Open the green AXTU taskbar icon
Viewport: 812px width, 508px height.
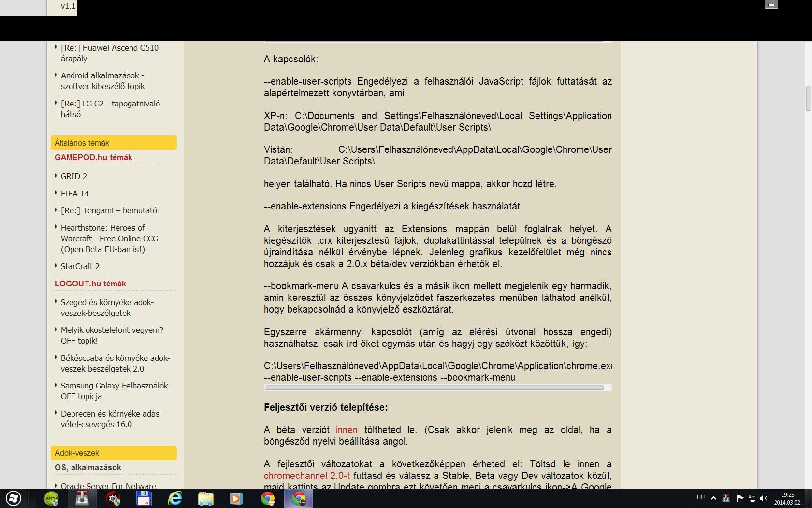click(x=52, y=498)
